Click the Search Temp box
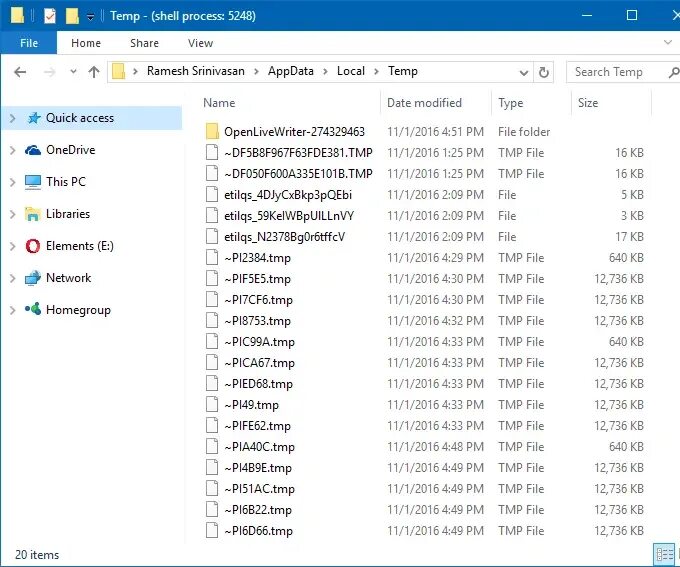This screenshot has height=567, width=680. 623,72
